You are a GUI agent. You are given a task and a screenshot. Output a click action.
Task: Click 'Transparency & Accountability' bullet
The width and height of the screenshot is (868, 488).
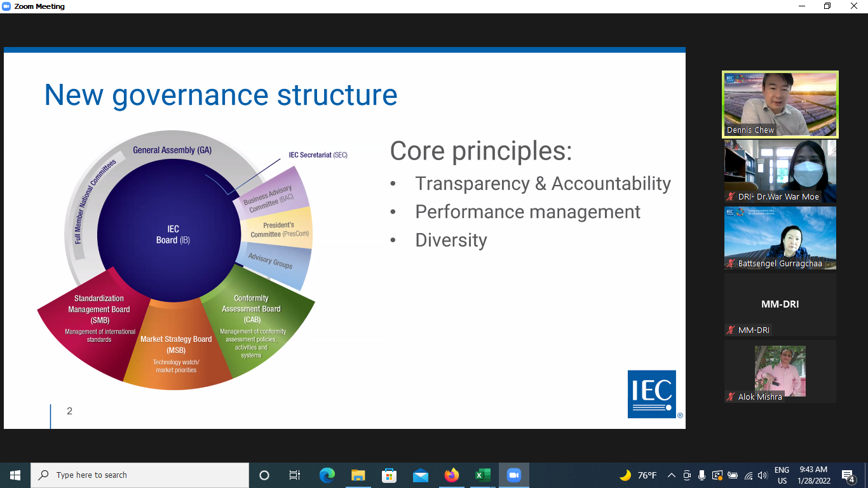[543, 184]
